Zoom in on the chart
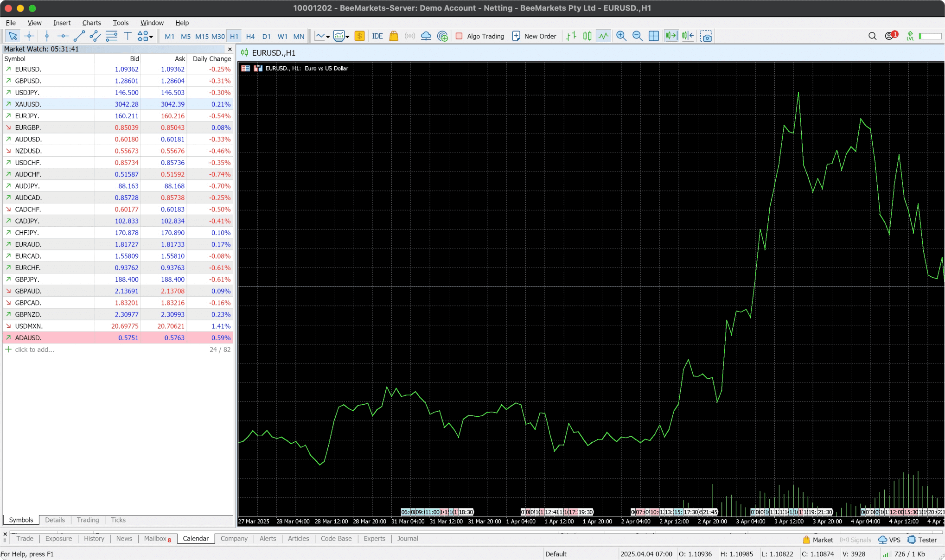 (x=621, y=36)
